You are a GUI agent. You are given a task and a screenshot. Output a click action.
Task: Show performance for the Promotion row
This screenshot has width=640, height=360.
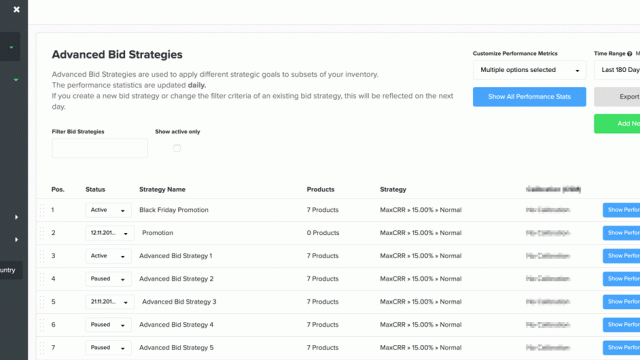pyautogui.click(x=621, y=233)
